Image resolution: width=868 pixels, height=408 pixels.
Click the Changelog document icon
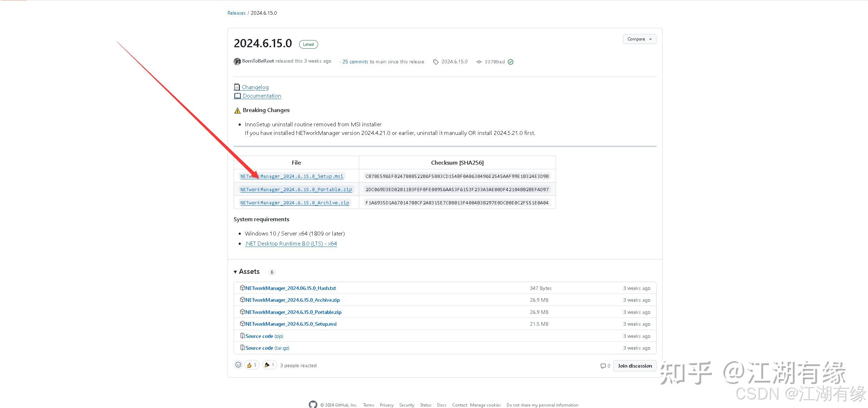pyautogui.click(x=237, y=87)
